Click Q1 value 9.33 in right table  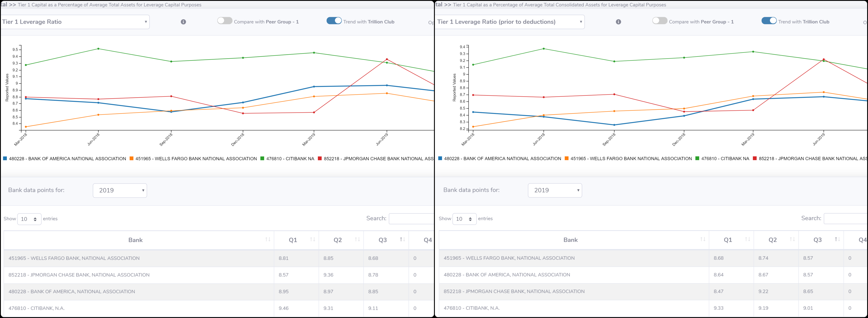pos(718,309)
